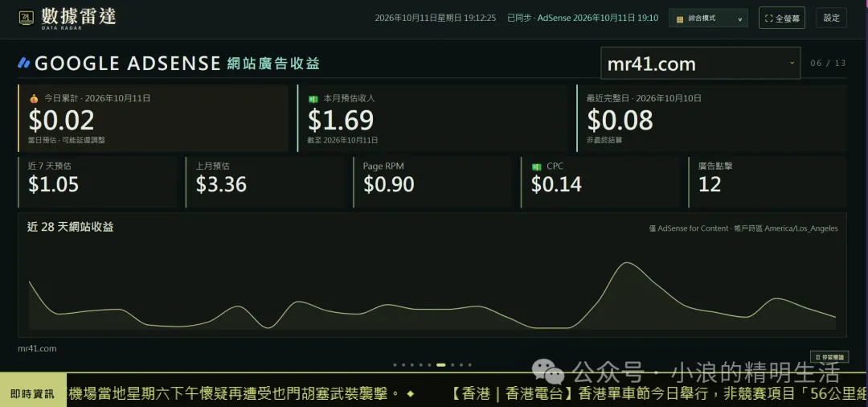The image size is (868, 407).
Task: Click the 廣告點擊 12 value
Action: [x=710, y=184]
